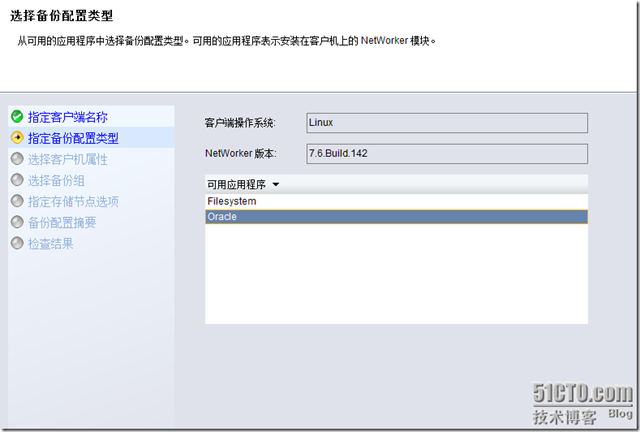640x432 pixels.
Task: Click the grey circle beside 备份配置摘要
Action: [x=17, y=222]
